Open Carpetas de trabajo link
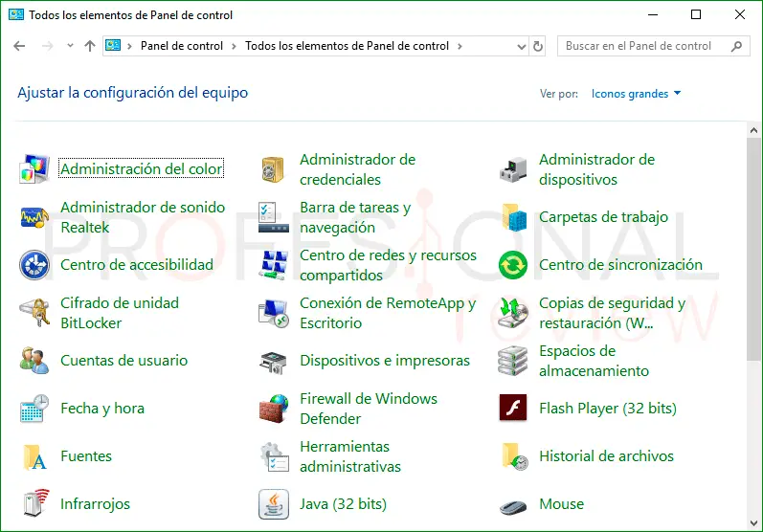 [603, 217]
